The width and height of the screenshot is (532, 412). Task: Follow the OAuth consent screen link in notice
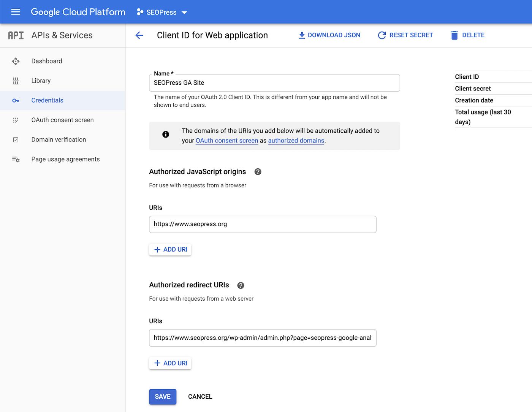point(227,141)
